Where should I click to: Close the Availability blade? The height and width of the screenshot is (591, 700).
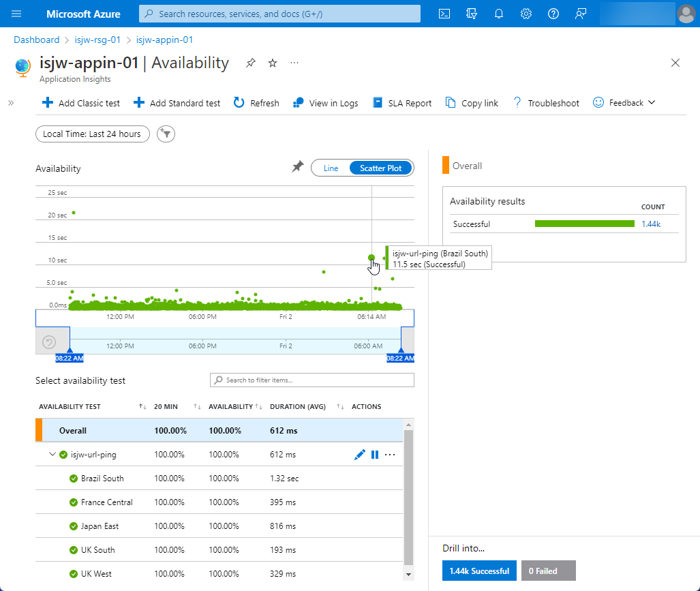point(675,63)
